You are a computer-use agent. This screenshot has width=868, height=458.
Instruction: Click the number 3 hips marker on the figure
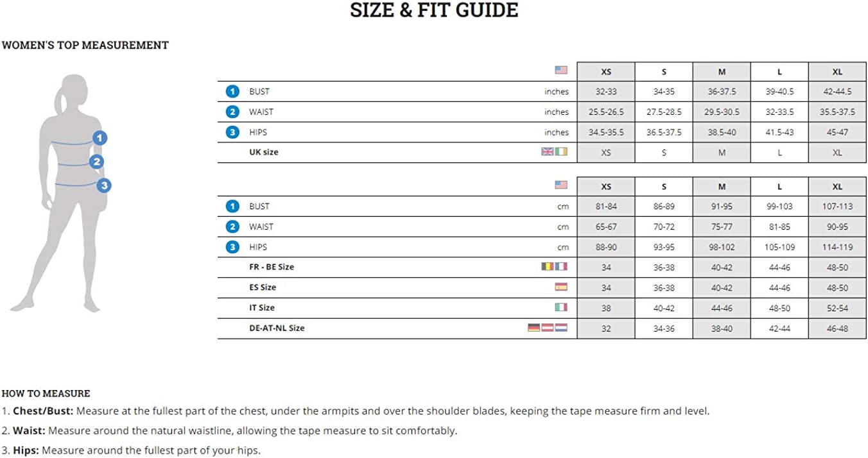(x=104, y=185)
